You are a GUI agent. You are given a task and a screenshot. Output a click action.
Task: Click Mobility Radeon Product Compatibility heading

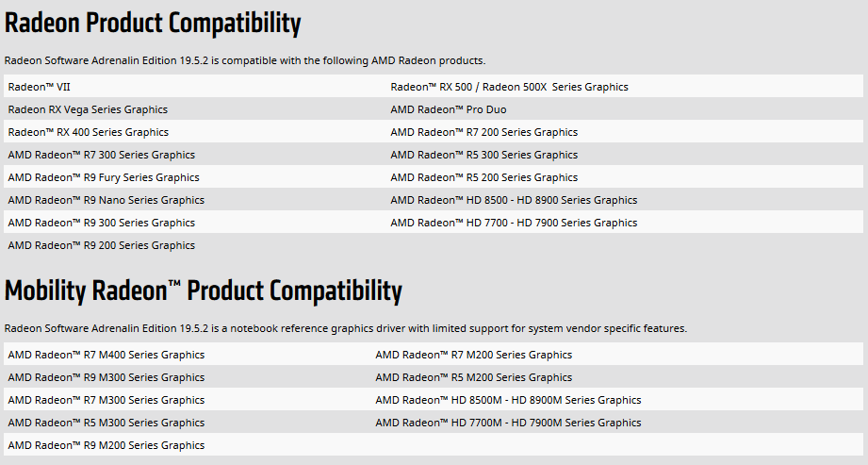click(x=204, y=291)
